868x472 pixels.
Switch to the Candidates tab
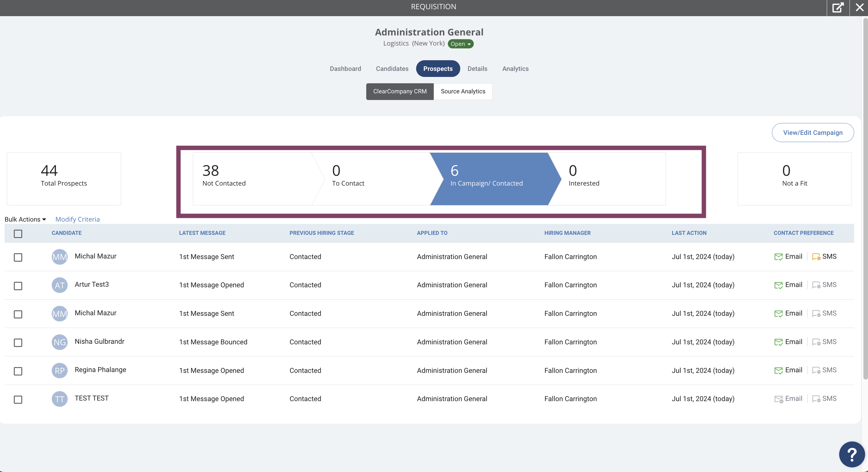pos(392,69)
